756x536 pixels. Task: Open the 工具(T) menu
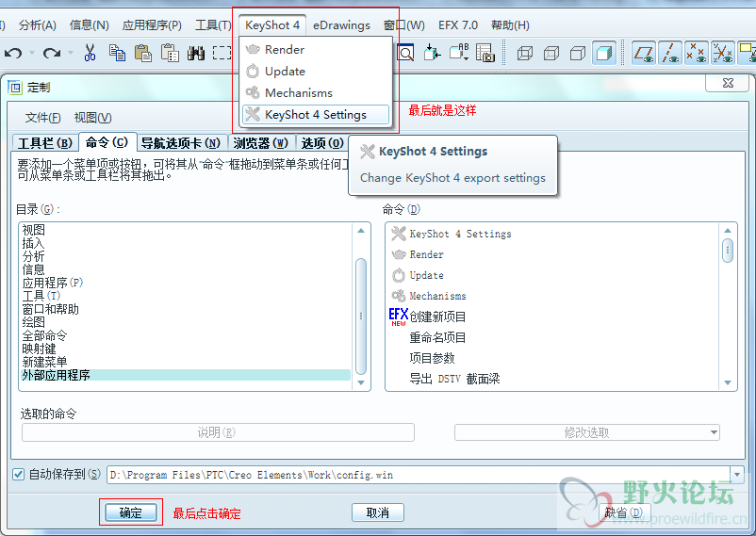[213, 25]
